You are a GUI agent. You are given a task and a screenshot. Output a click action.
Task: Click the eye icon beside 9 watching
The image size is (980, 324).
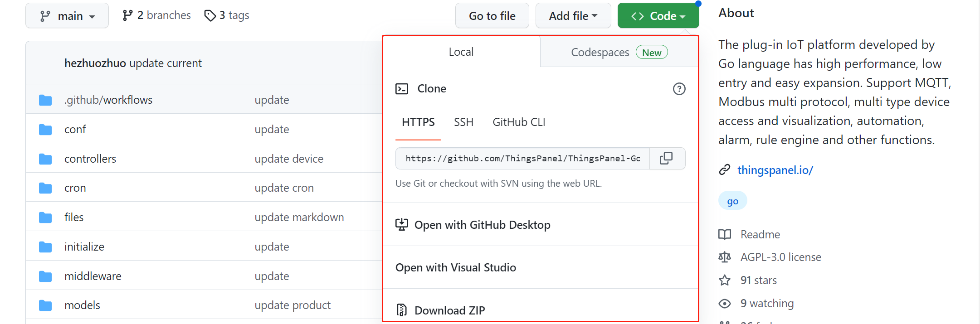[x=725, y=304]
